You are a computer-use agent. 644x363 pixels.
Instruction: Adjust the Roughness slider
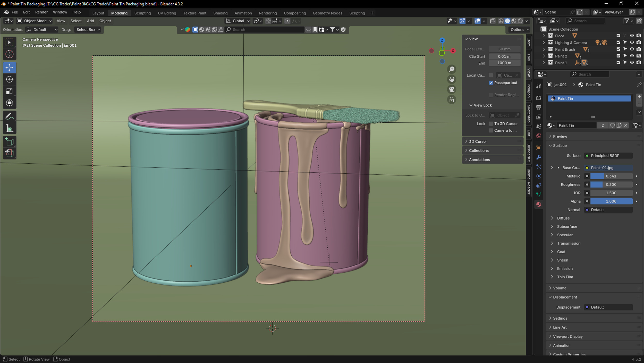point(611,184)
